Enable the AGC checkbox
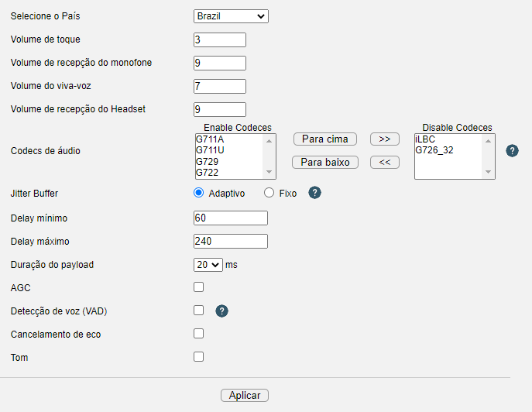This screenshot has height=412, width=532. [x=198, y=287]
